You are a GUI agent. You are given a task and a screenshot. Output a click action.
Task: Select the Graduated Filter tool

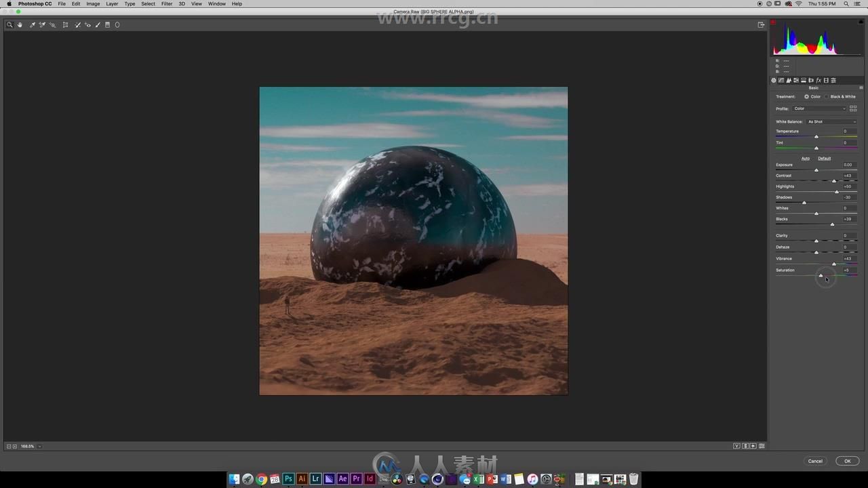pyautogui.click(x=107, y=24)
